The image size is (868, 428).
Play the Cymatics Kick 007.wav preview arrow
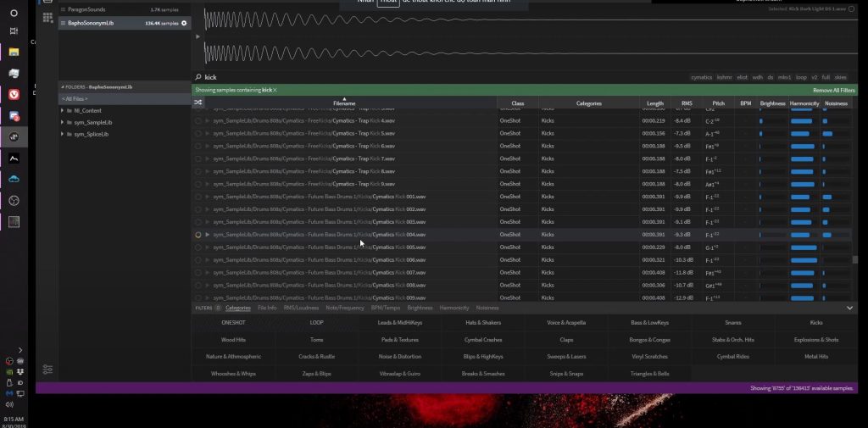click(208, 272)
